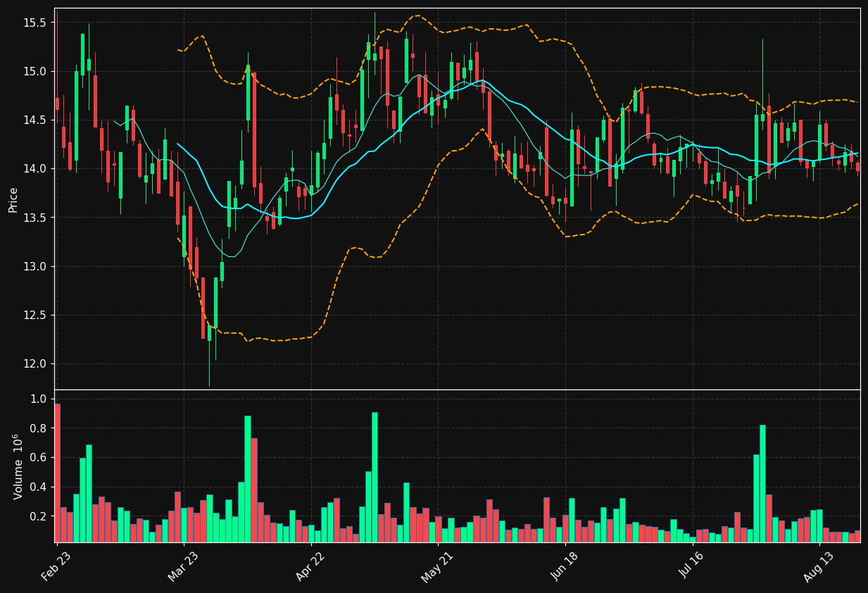Screen dimensions: 868x593
Task: Click the tallest green volume bar
Action: tap(375, 477)
